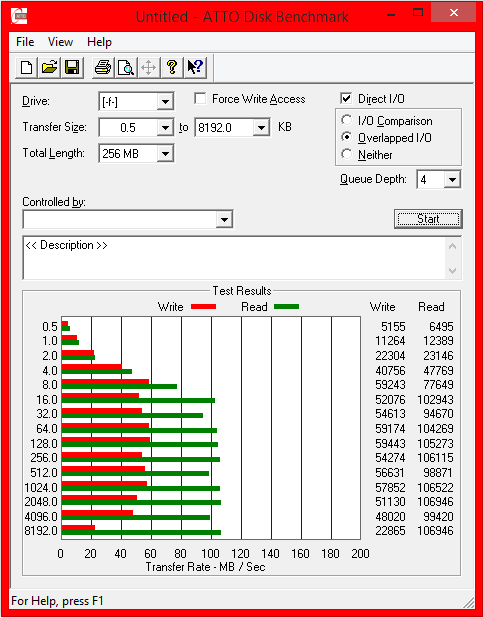Select the I/O Comparison radio button
Screen dimensions: 483x618
[x=347, y=120]
